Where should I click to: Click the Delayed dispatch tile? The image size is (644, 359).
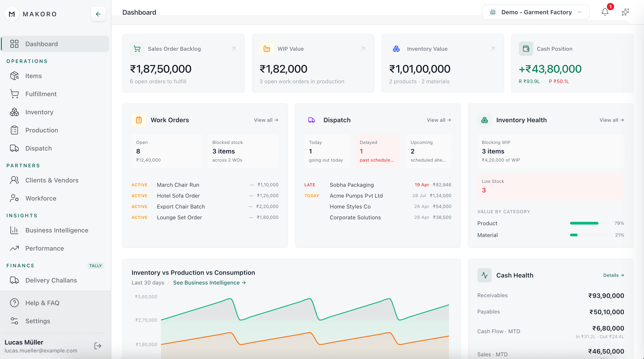point(378,151)
